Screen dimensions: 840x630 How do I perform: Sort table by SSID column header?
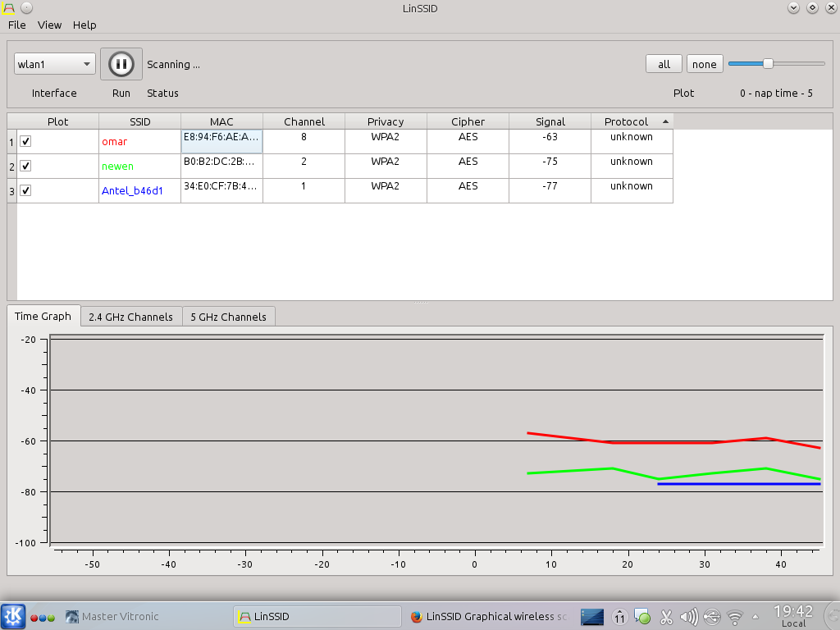139,121
